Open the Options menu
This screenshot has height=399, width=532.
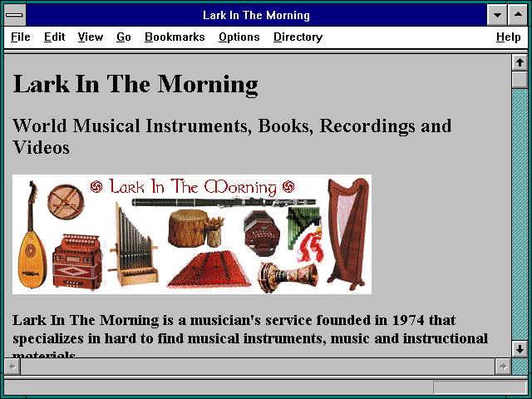[239, 37]
